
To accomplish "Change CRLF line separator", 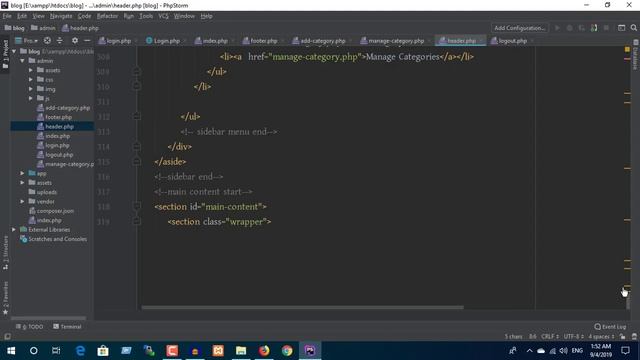I will coord(550,337).
